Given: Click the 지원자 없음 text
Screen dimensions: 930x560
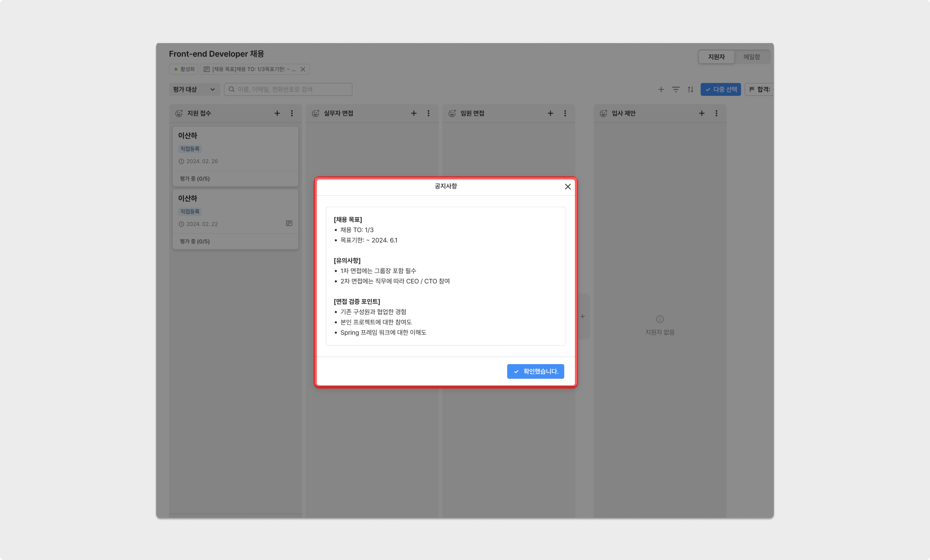Looking at the screenshot, I should coord(660,332).
